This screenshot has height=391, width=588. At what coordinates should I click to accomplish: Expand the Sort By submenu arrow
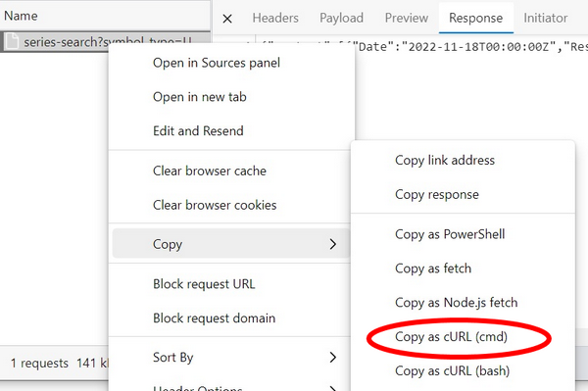(x=332, y=358)
